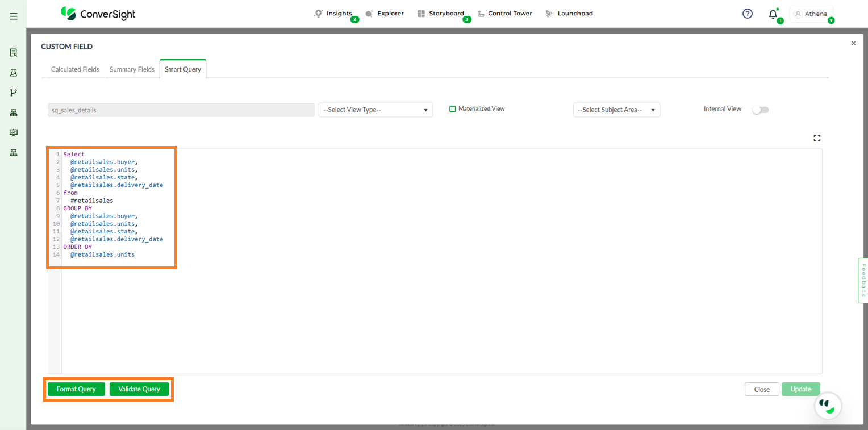Click the ORDER BY keyword line
Image resolution: width=868 pixels, height=430 pixels.
coord(77,247)
